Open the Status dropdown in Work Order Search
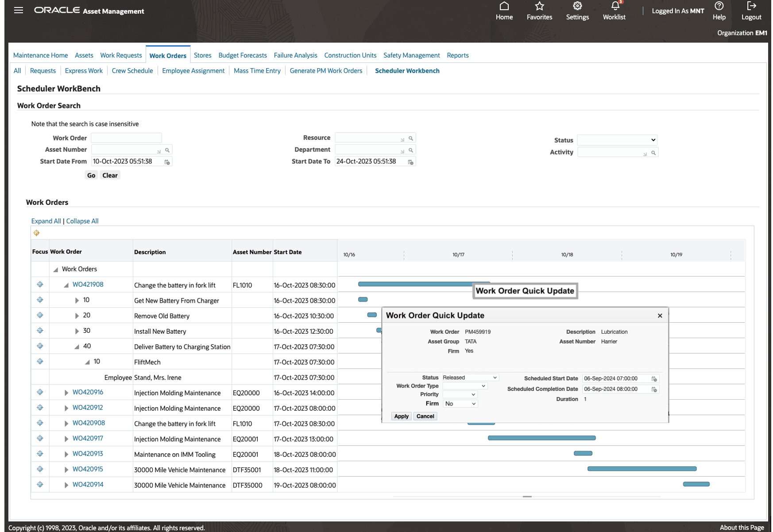The height and width of the screenshot is (532, 773). tap(617, 140)
